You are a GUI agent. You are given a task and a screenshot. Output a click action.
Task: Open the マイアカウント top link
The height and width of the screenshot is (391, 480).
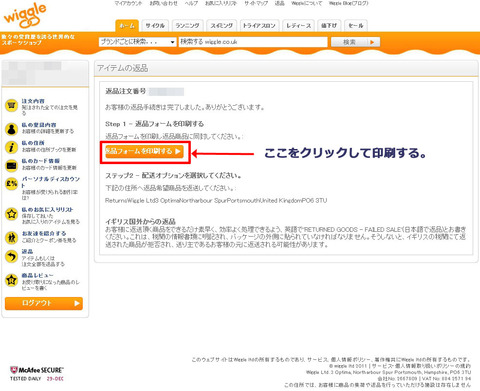tap(128, 3)
